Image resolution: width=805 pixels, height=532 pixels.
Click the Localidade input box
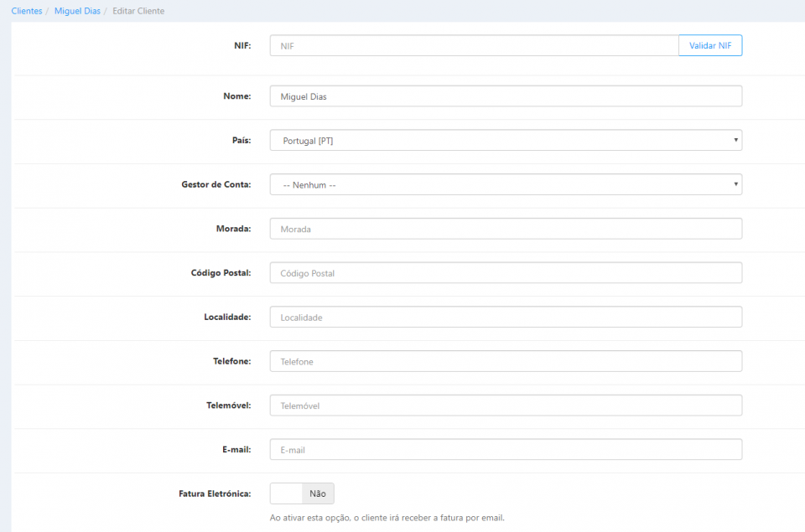click(504, 317)
